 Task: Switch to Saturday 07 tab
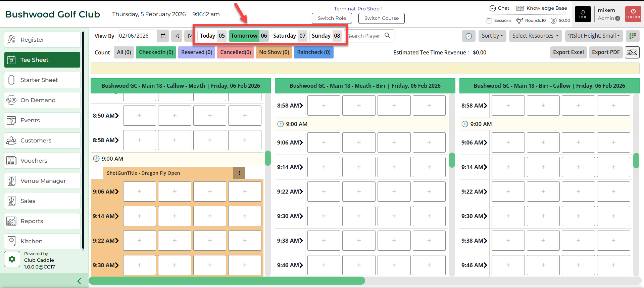point(289,36)
